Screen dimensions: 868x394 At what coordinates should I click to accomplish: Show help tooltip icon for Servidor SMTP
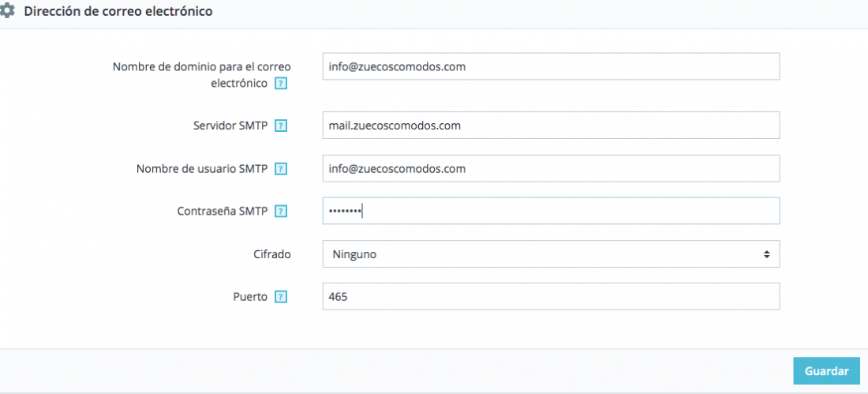pos(281,126)
